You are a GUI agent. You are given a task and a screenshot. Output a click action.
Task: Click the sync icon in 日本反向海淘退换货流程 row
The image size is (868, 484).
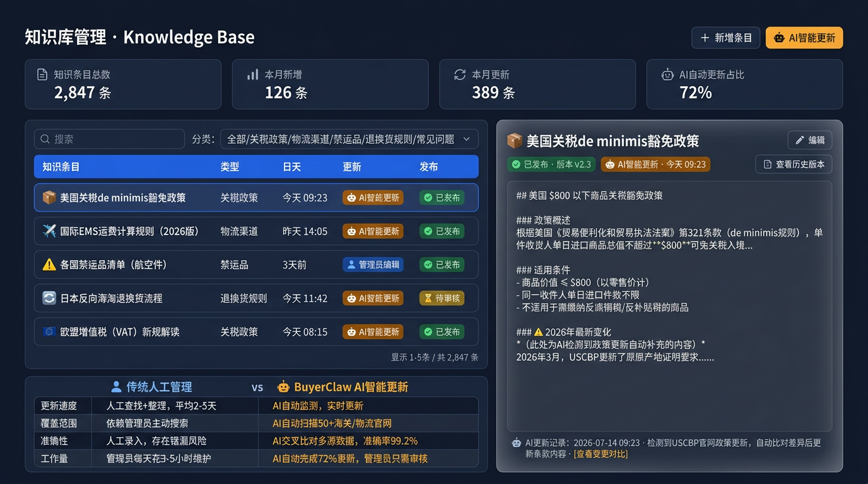coord(49,298)
